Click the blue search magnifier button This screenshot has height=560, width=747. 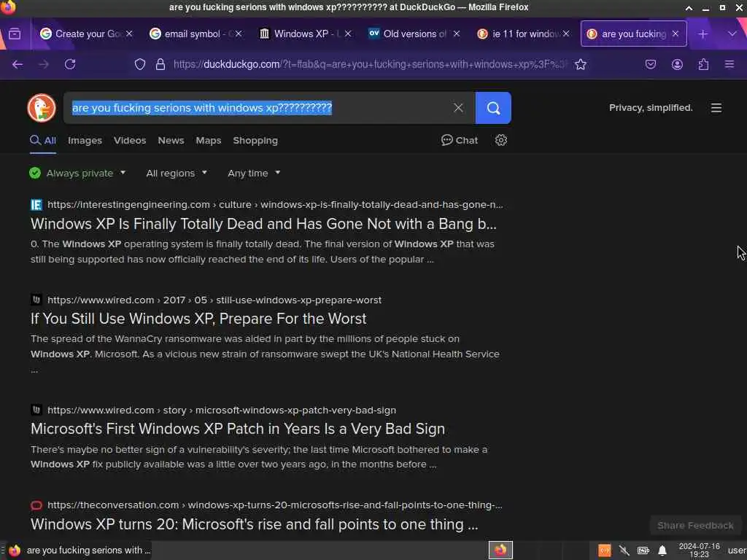tap(493, 108)
